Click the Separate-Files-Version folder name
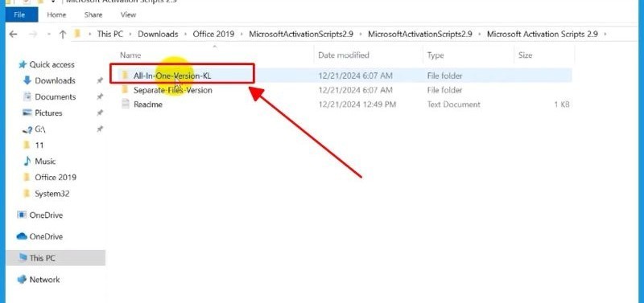644x303 pixels. coord(172,90)
